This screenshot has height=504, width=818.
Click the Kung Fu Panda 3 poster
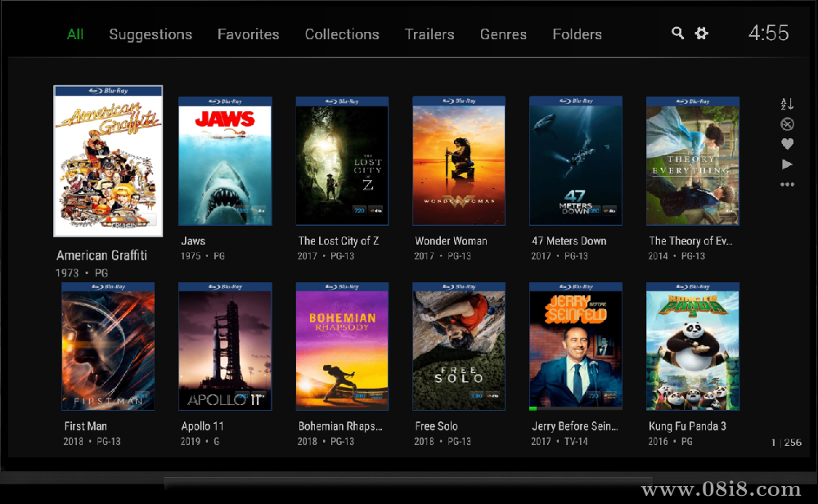(x=693, y=346)
